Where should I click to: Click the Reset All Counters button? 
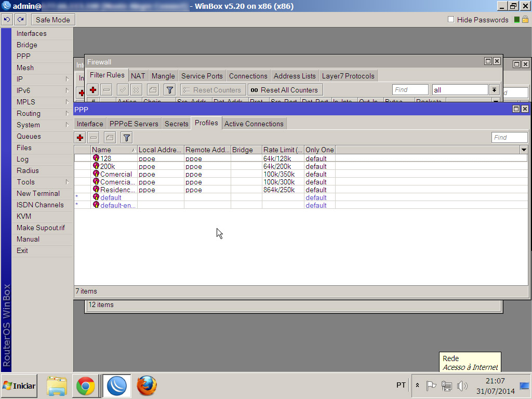(285, 90)
